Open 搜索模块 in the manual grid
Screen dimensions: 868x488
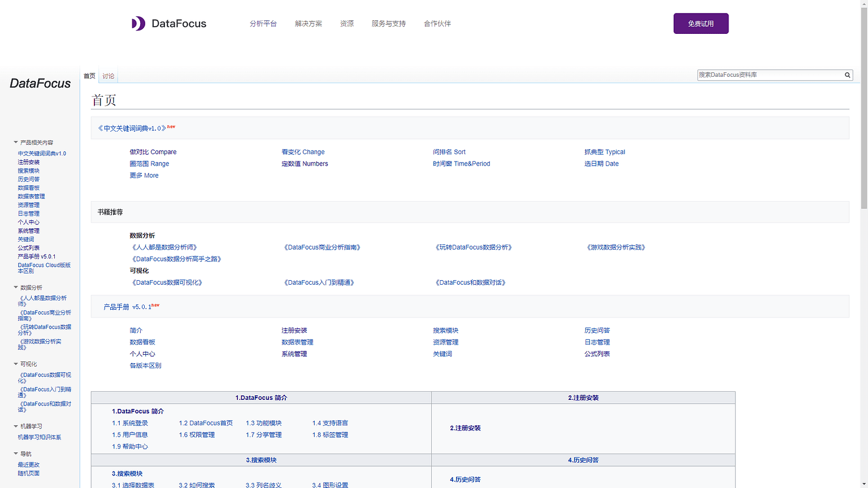coord(446,330)
